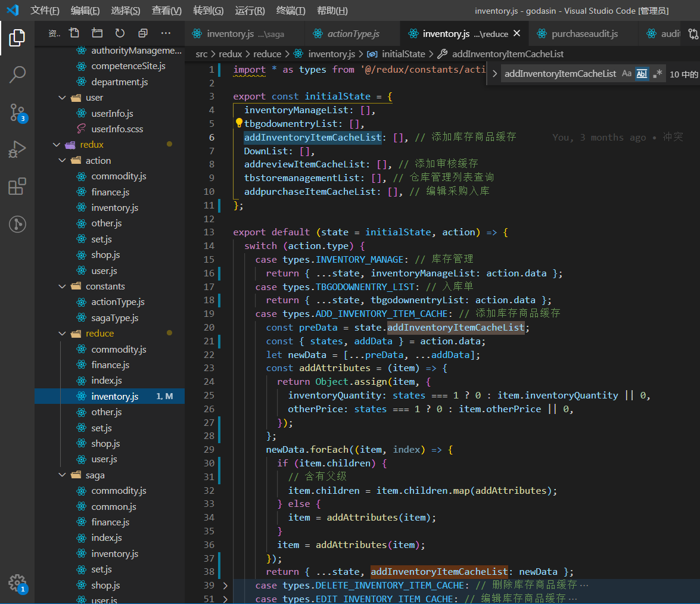700x604 pixels.
Task: Open the Search view in activity bar
Action: click(17, 74)
